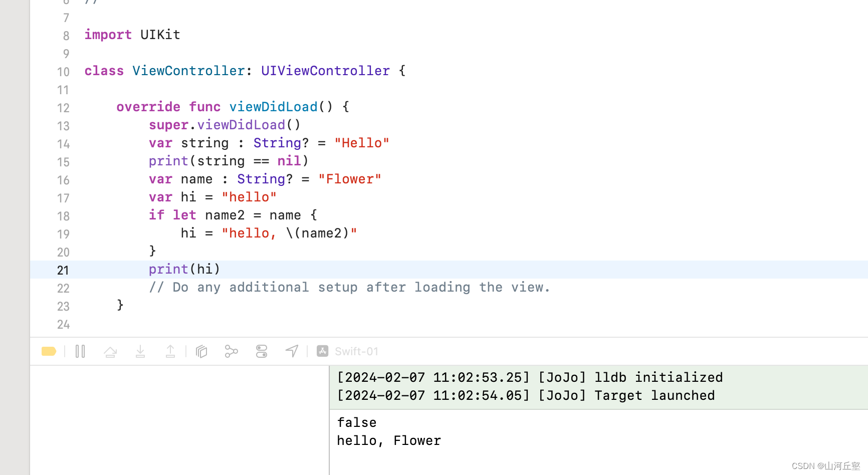Click 'viewDidLoad' in the override func line

273,107
